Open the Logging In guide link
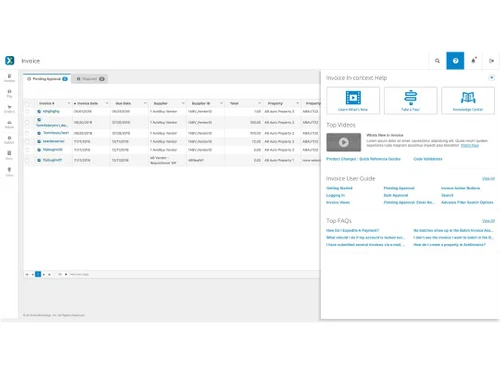This screenshot has height=375, width=500. (335, 195)
